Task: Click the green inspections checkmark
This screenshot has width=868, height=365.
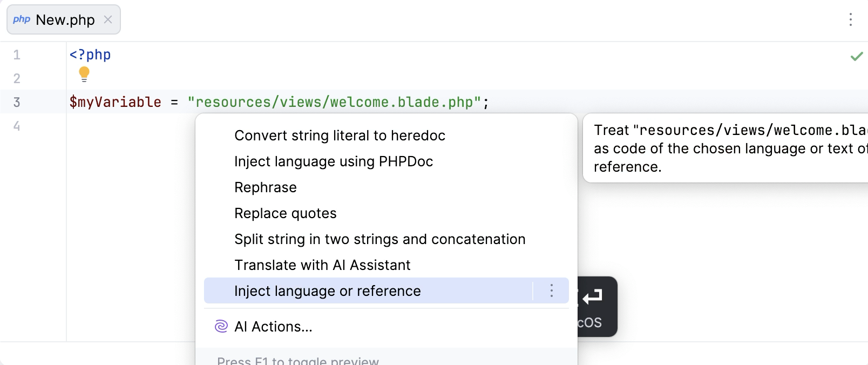Action: (x=857, y=56)
